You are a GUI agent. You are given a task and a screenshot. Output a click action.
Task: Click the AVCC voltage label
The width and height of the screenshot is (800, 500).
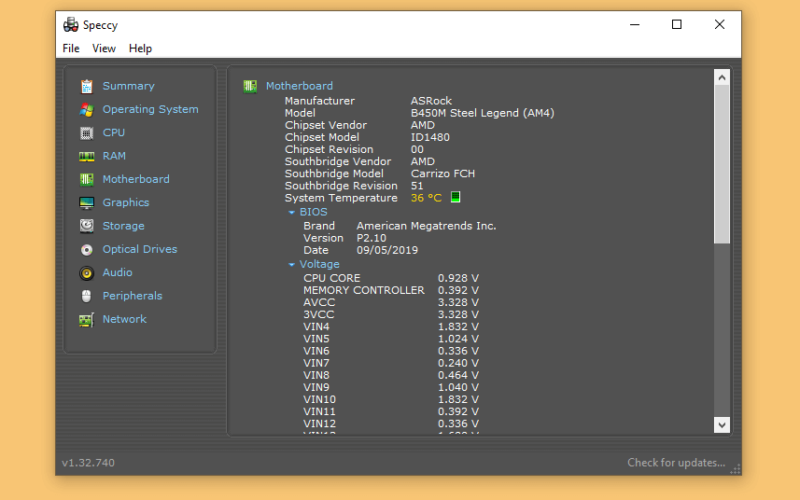tap(319, 303)
